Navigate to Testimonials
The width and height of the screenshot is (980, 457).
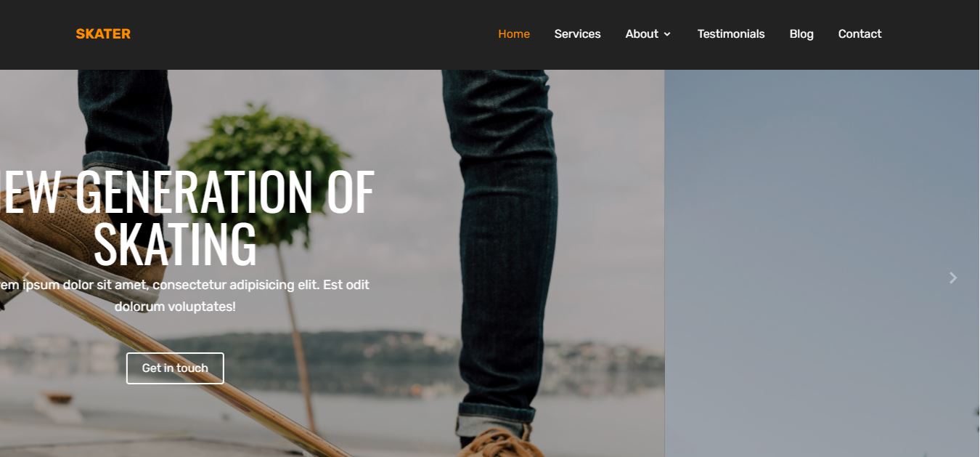(x=731, y=33)
